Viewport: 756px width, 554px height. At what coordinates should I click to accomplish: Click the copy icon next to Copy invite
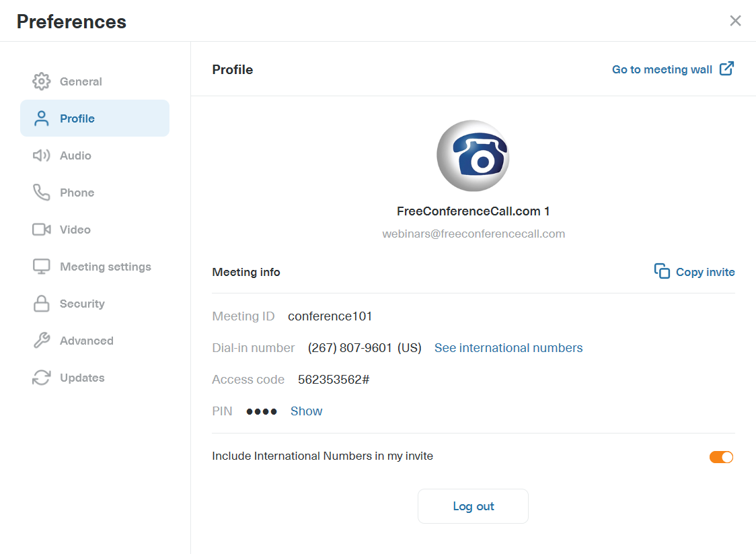[662, 271]
